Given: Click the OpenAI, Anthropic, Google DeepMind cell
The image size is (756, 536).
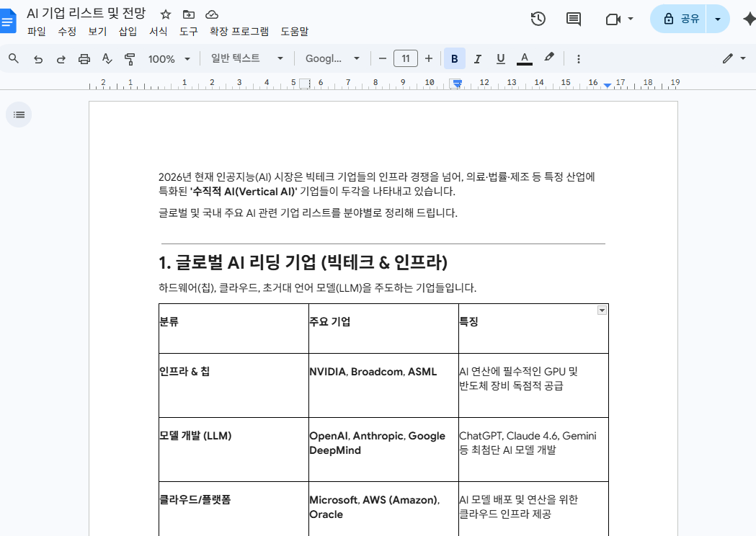Looking at the screenshot, I should click(384, 450).
